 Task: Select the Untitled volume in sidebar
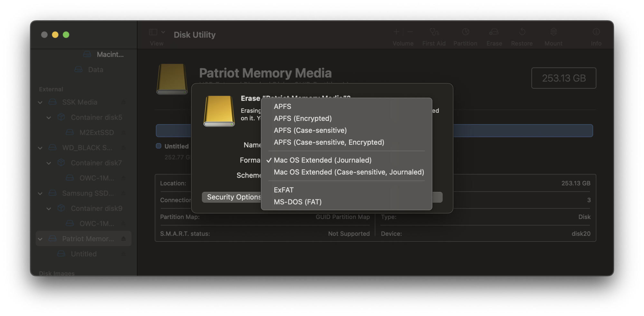click(84, 254)
